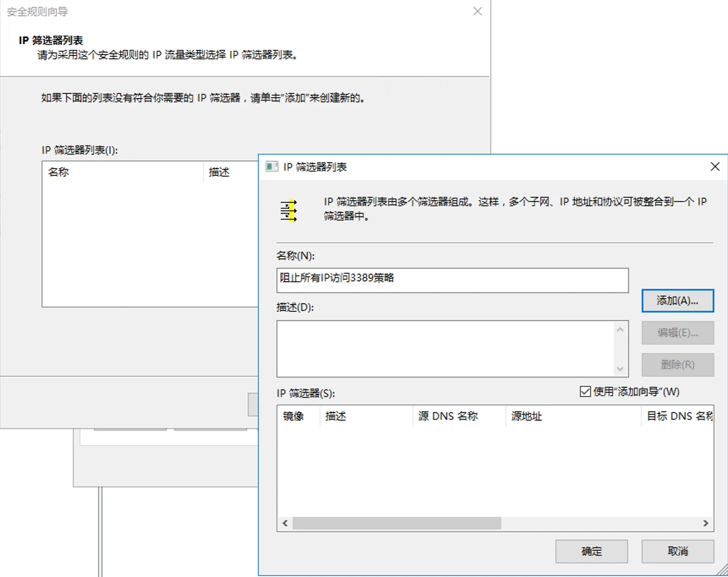Click the filter list's left scroll arrow
Screen dimensions: 728x577
[285, 523]
